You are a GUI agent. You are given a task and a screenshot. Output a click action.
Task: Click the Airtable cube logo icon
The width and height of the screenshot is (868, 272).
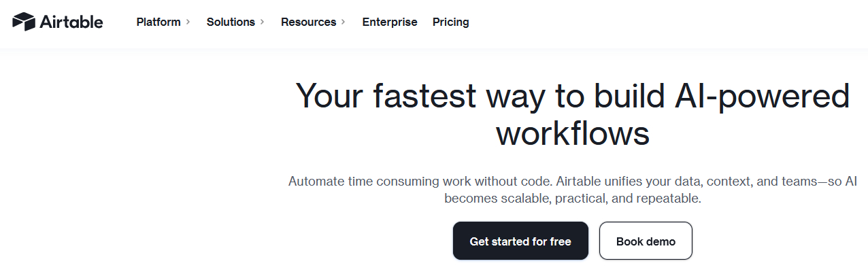[24, 22]
